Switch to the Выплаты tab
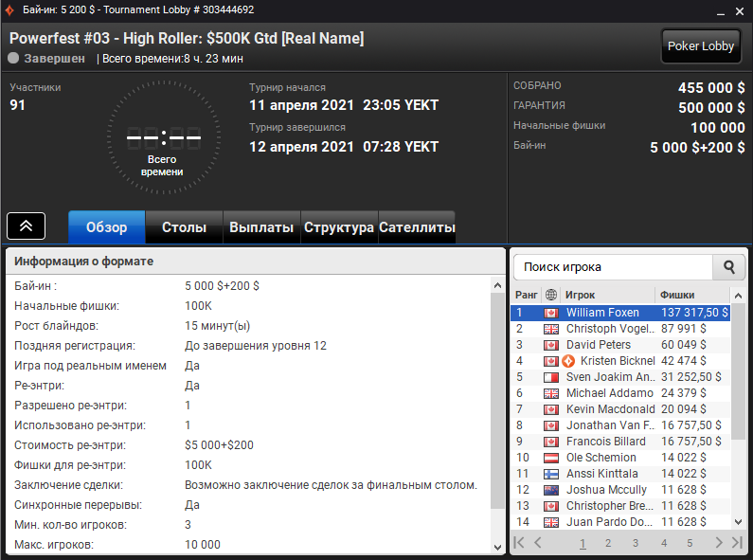Image resolution: width=753 pixels, height=560 pixels. [261, 227]
